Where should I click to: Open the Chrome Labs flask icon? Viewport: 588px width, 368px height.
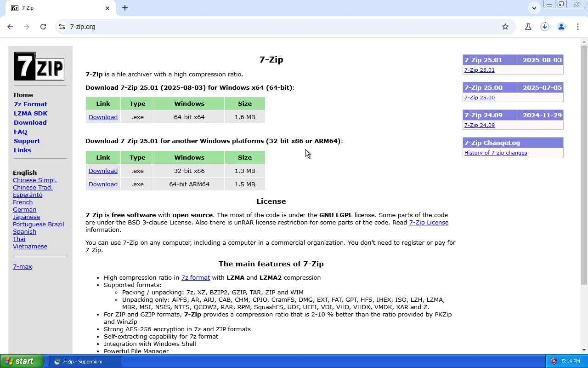point(528,27)
